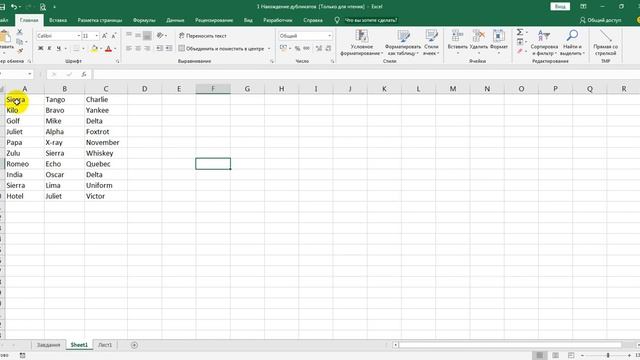The width and height of the screenshot is (640, 360).
Task: Decrease decimal places icon
Action: coord(328,49)
